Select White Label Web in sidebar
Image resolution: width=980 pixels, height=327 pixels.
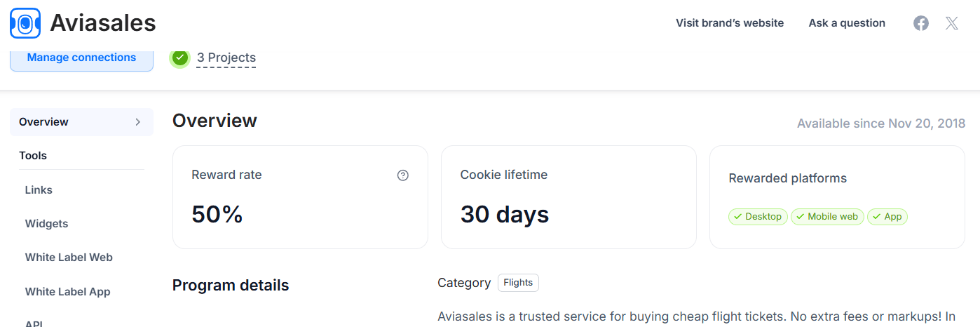pyautogui.click(x=69, y=258)
